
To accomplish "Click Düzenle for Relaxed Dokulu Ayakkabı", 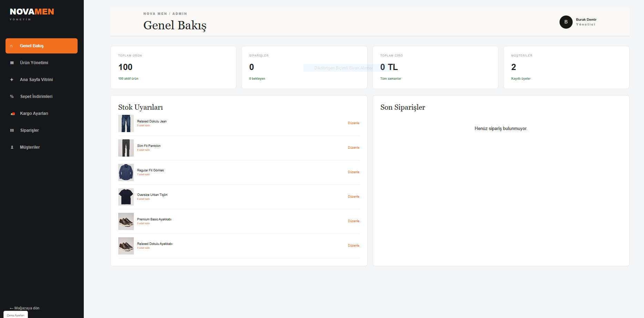I will [353, 246].
